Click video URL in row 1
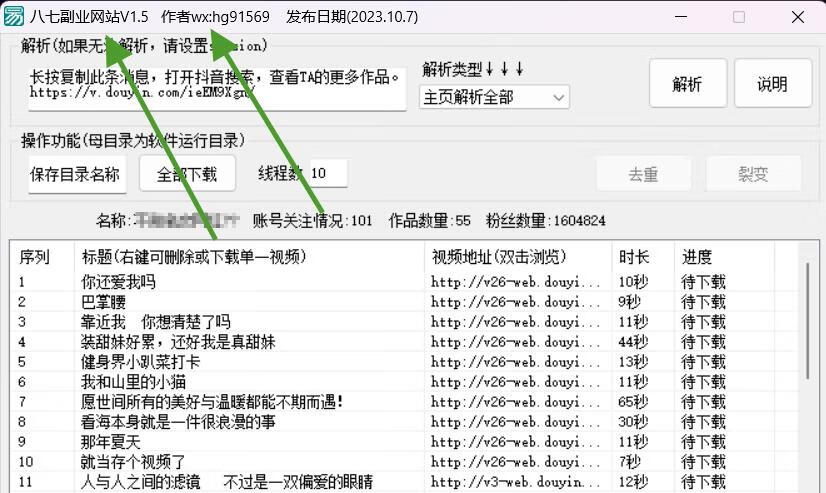 tap(515, 282)
